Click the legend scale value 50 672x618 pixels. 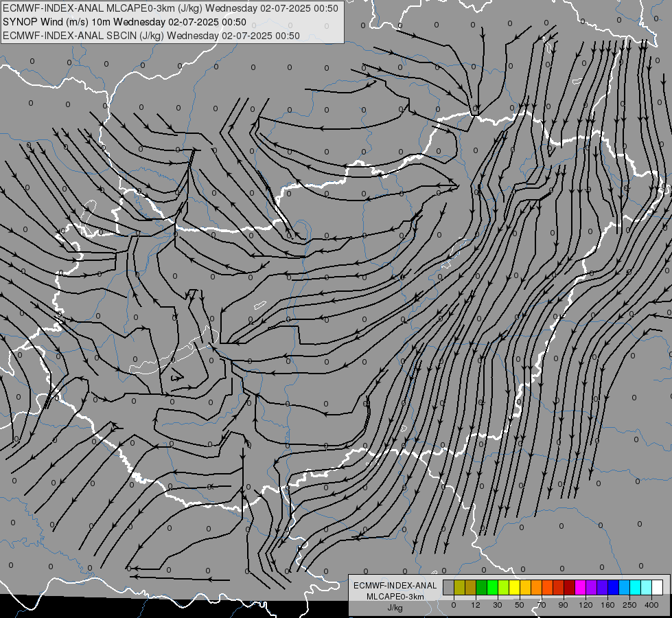pos(520,605)
